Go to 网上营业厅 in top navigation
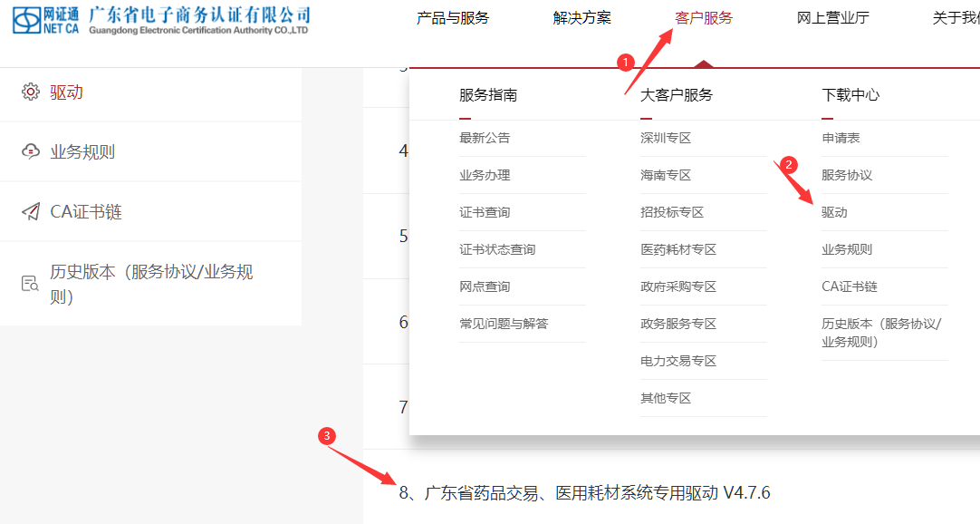Viewport: 980px width, 524px height. [x=833, y=18]
